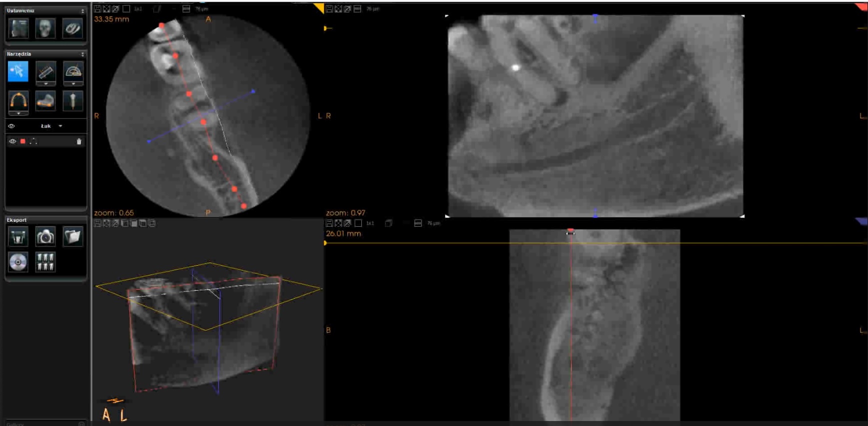The image size is (868, 426).
Task: Burn the study to CD
Action: (x=18, y=262)
